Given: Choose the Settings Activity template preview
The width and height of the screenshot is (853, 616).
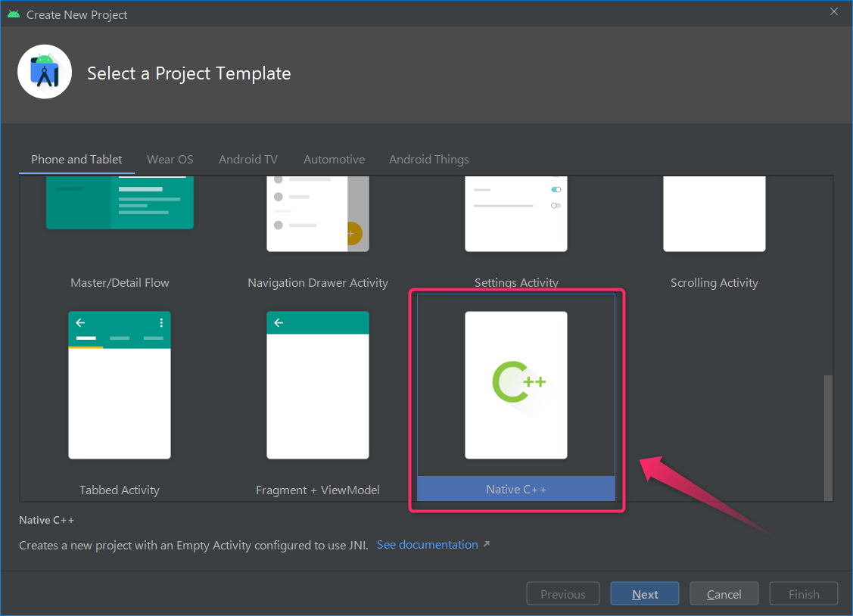Looking at the screenshot, I should pos(515,213).
